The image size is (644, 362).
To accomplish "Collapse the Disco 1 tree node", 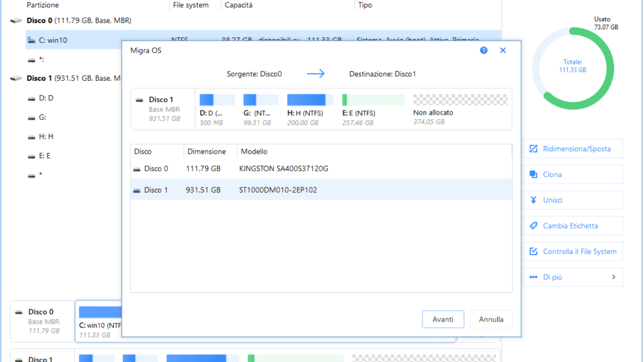I will (16, 79).
